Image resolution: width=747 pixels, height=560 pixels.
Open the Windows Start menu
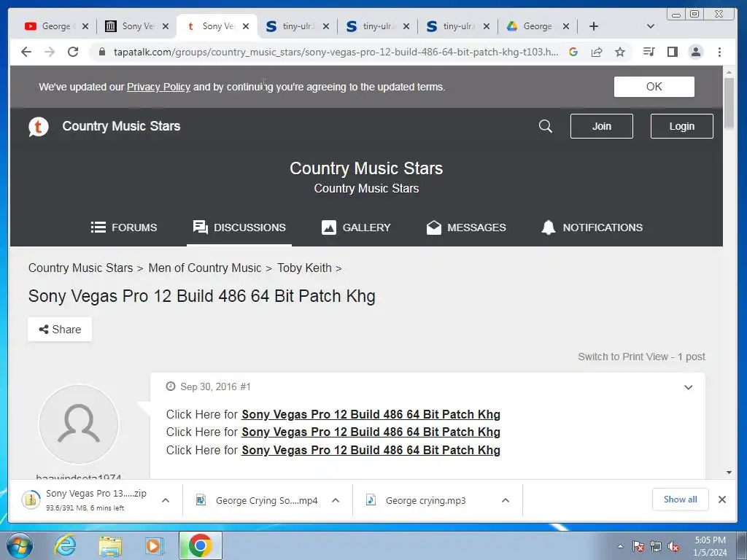coord(20,545)
